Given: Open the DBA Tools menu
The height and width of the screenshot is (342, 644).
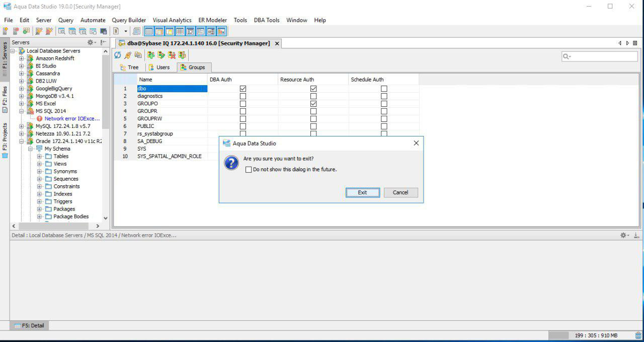Looking at the screenshot, I should [x=267, y=20].
